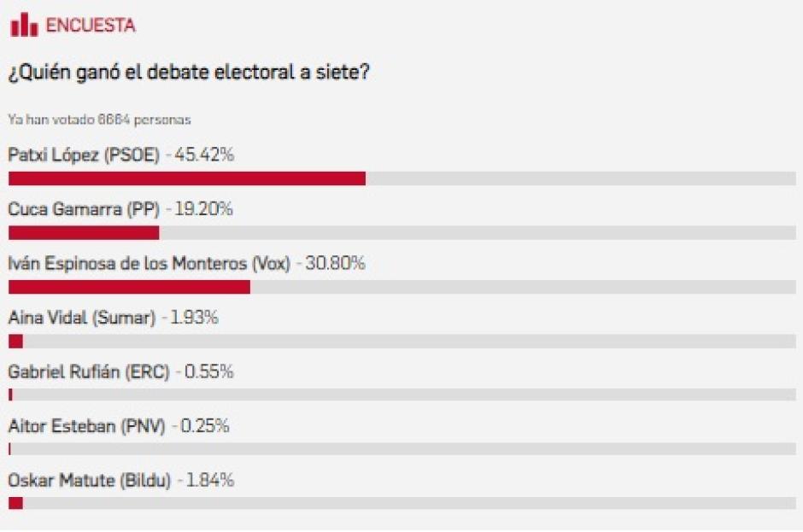Screen dimensions: 803x532
Task: Click the red Cuca Gamarra result bar
Action: coord(84,232)
